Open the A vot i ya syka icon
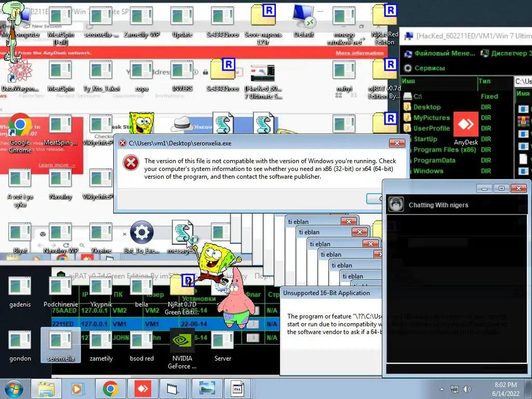Viewport: 532px width, 399px height. pyautogui.click(x=20, y=187)
